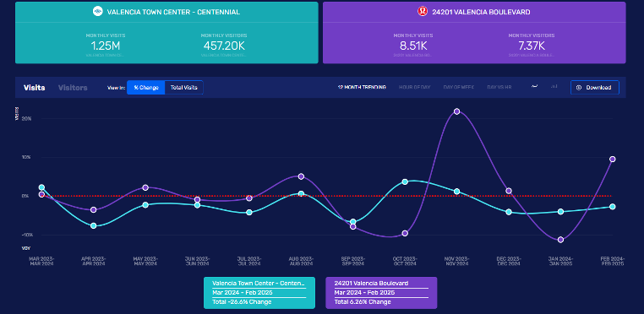Viewport: 644px width, 314px height.
Task: Click the Valencia Town Center logo icon
Action: 98,12
